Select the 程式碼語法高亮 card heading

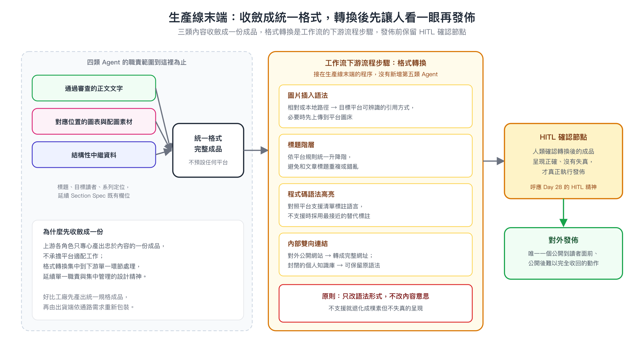pyautogui.click(x=311, y=194)
